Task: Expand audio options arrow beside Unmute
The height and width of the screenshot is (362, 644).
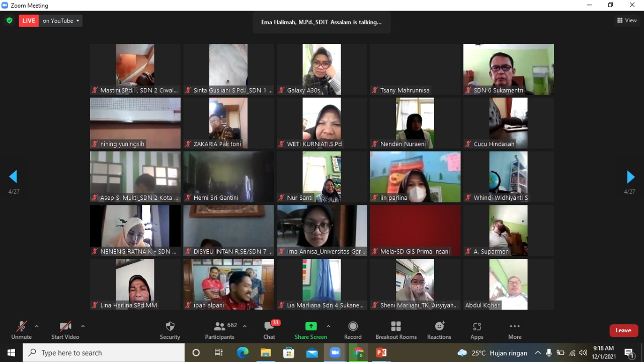Action: point(37,326)
